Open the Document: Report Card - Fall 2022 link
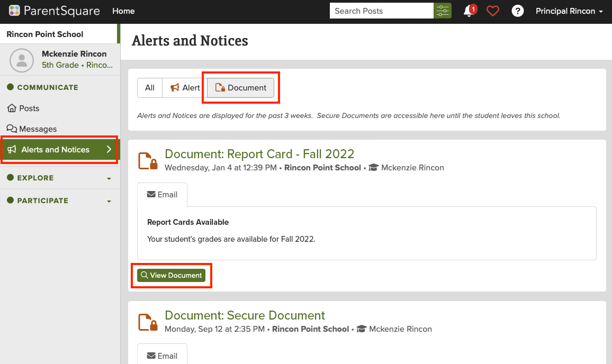Viewport: 612px width, 364px height. (x=259, y=154)
